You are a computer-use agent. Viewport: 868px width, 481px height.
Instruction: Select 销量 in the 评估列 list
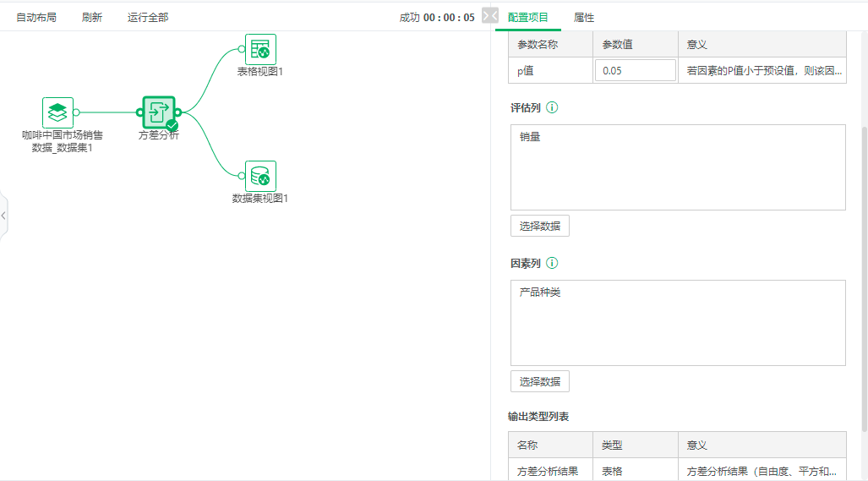tap(530, 137)
